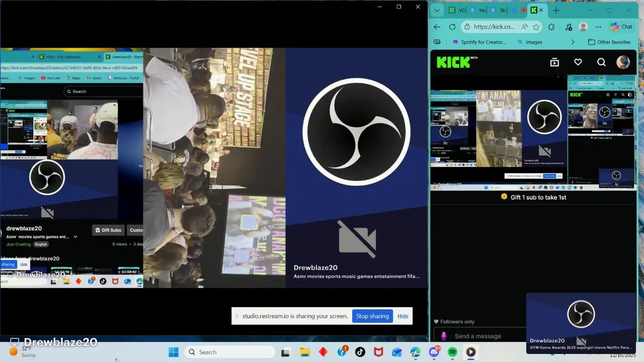Switch to the Sto tab in Edge
Viewport: 644px width, 362px height.
tap(498, 10)
